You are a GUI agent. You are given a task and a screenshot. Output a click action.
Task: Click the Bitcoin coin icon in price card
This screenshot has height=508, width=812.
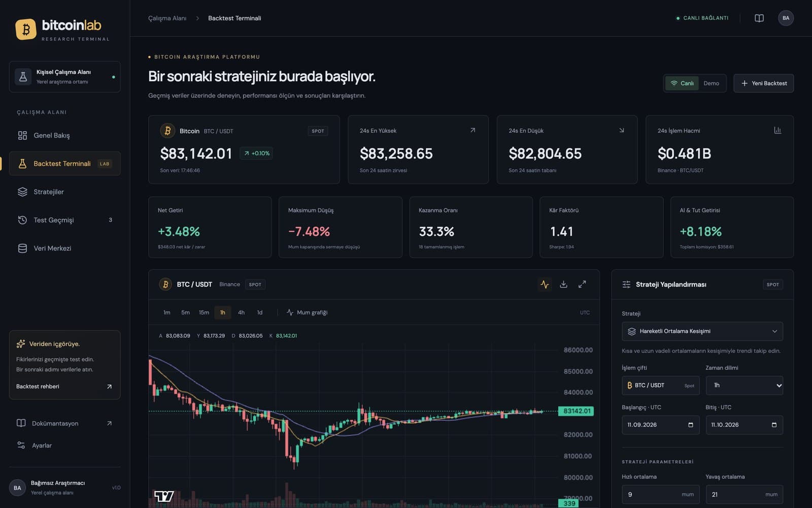pos(167,131)
